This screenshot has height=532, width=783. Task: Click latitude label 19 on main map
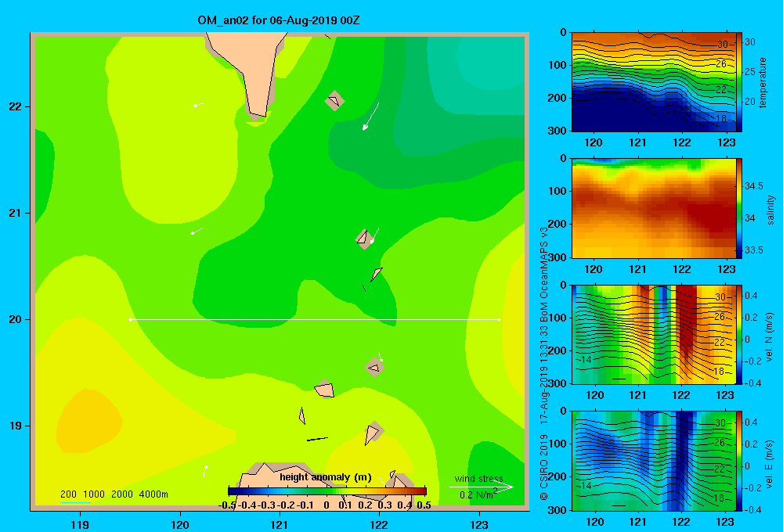16,426
